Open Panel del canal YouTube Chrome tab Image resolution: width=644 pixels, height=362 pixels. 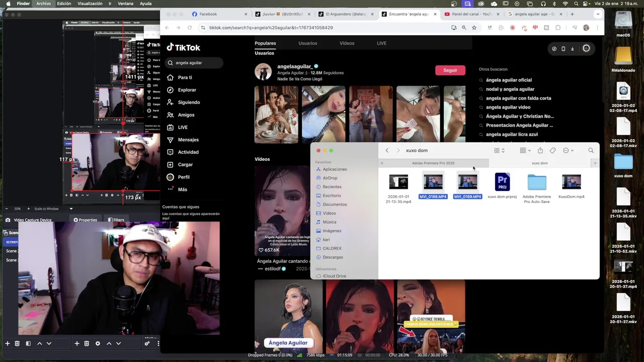[x=471, y=14]
